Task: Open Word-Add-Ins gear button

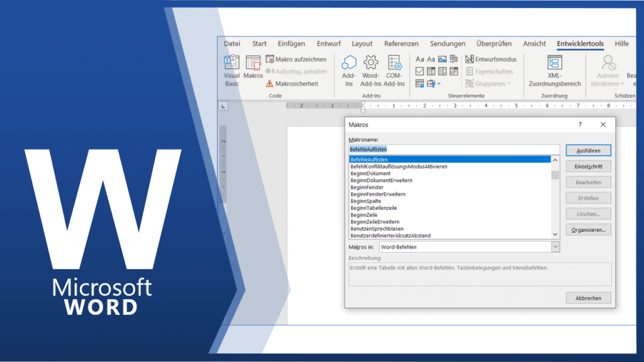Action: click(371, 70)
